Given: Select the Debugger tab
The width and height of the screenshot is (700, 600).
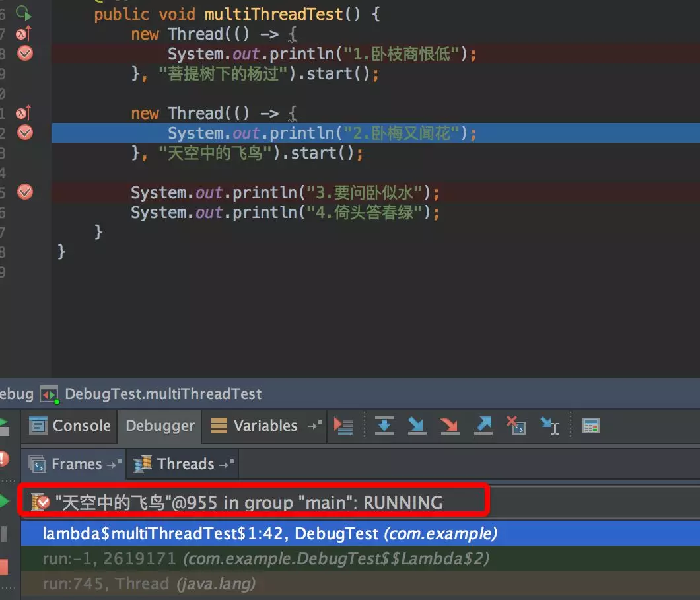Looking at the screenshot, I should pyautogui.click(x=159, y=426).
